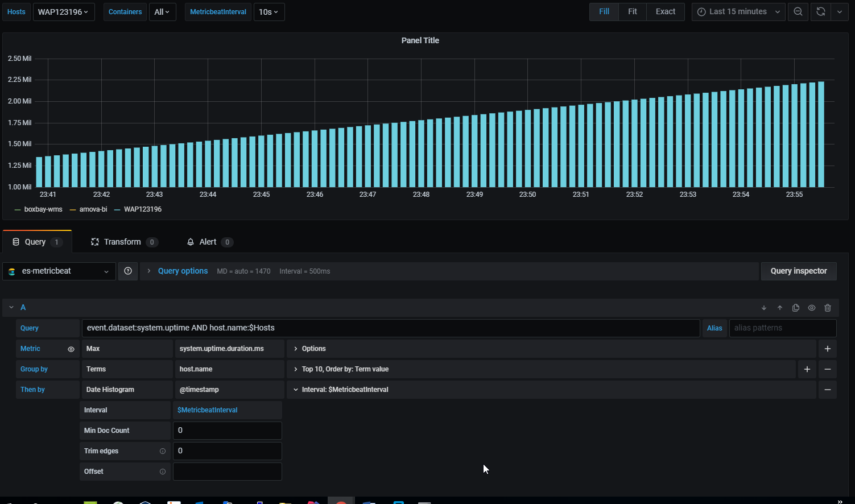Viewport: 855px width, 504px height.
Task: Collapse query A with its chevron
Action: [10, 307]
